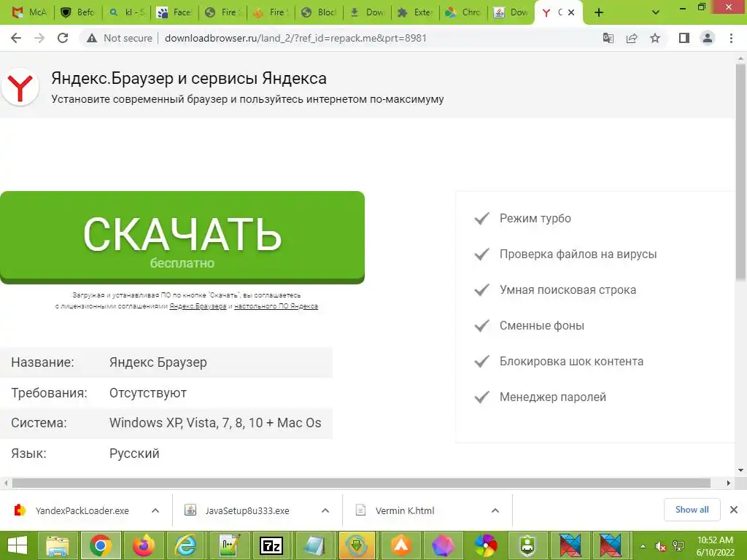Go back to the previous page
The width and height of the screenshot is (747, 560).
16,38
